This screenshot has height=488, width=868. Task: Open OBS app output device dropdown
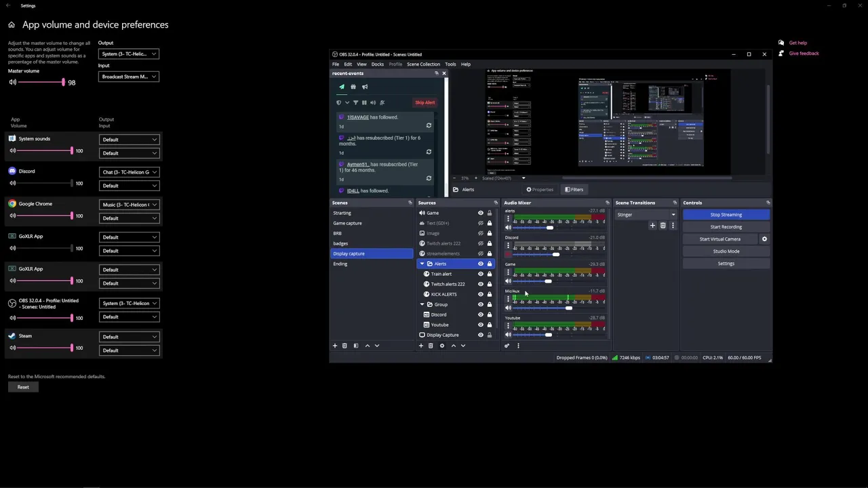pos(129,303)
